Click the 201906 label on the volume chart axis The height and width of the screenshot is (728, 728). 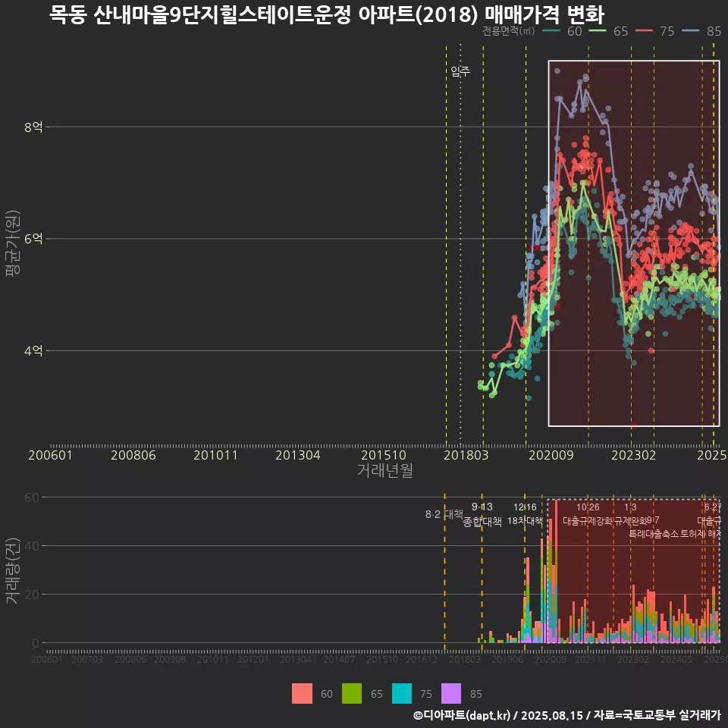pos(507,659)
